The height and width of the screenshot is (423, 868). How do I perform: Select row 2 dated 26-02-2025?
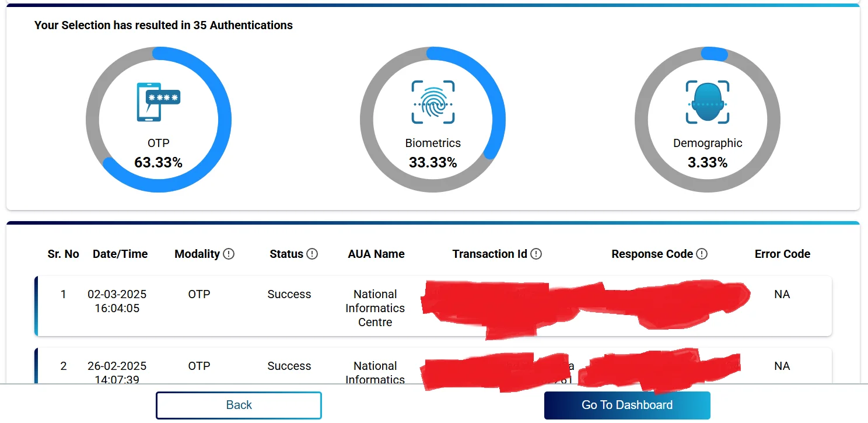(117, 366)
